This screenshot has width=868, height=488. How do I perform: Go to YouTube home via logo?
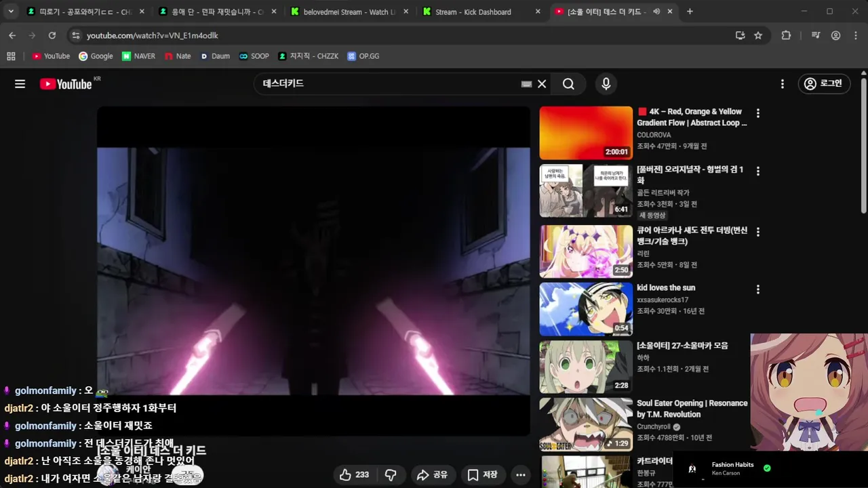pos(66,84)
